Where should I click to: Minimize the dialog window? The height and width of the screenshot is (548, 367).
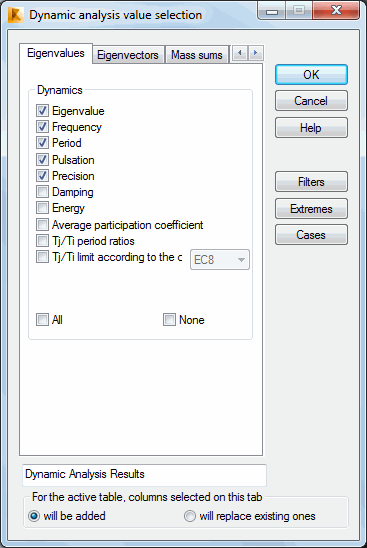pos(272,12)
